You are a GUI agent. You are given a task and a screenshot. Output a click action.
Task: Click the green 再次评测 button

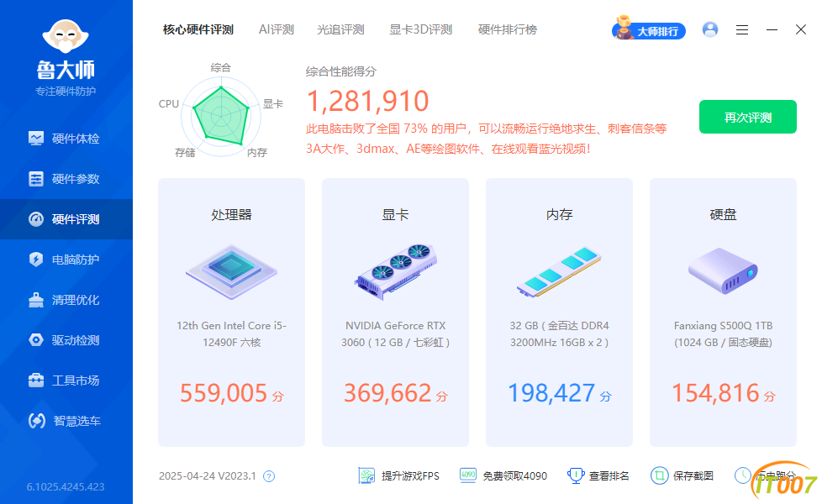(747, 117)
